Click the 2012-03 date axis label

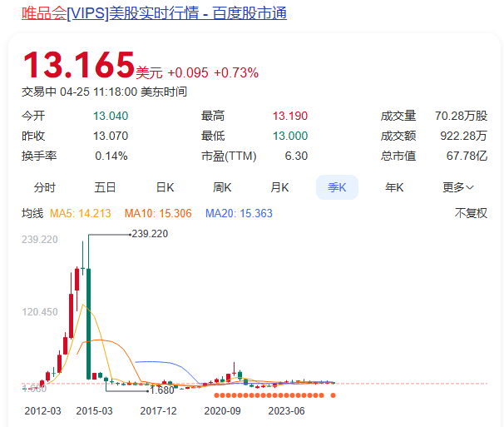(x=42, y=411)
